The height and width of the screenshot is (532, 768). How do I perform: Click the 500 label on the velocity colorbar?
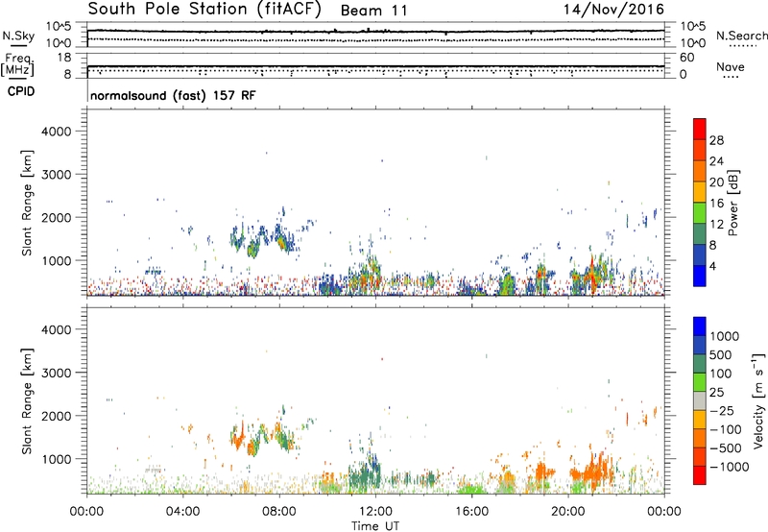pos(723,355)
